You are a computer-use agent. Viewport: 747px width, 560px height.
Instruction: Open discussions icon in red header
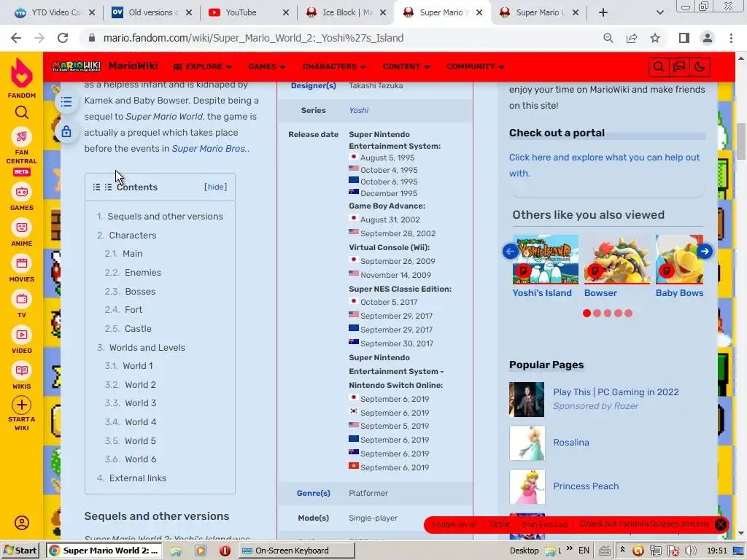pos(679,67)
